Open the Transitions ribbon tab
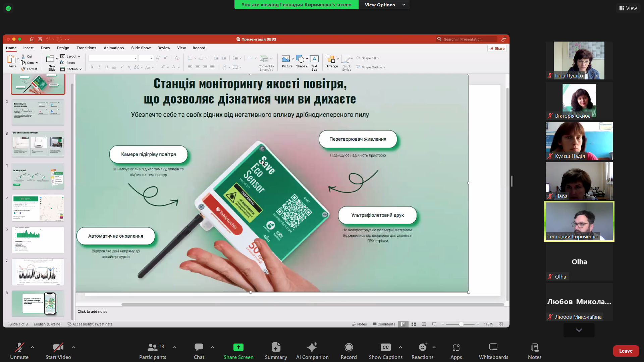 (x=86, y=48)
